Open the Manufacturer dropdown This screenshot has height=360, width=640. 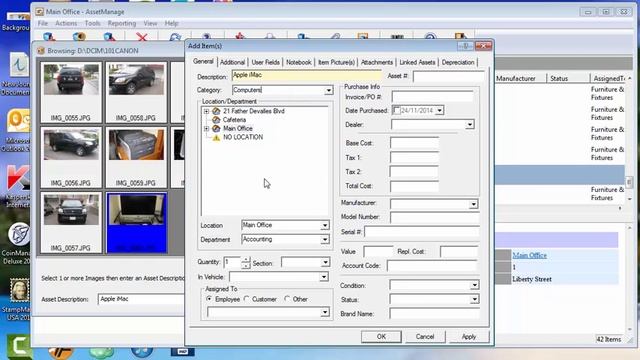click(473, 204)
